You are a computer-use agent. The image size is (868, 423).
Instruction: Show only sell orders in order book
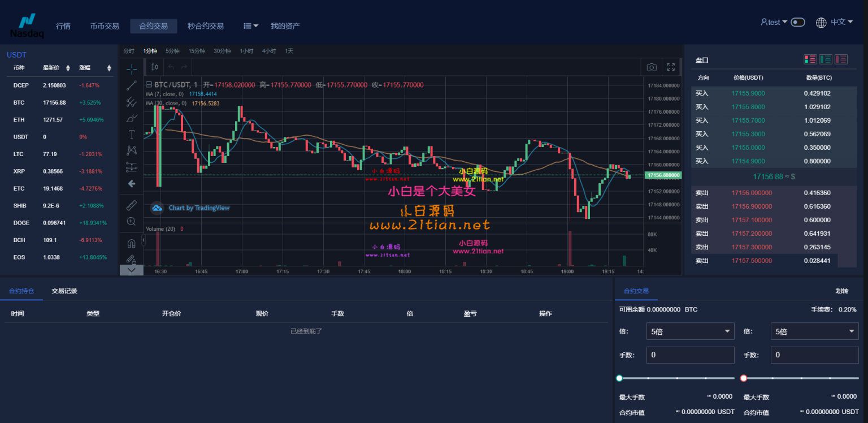click(841, 59)
